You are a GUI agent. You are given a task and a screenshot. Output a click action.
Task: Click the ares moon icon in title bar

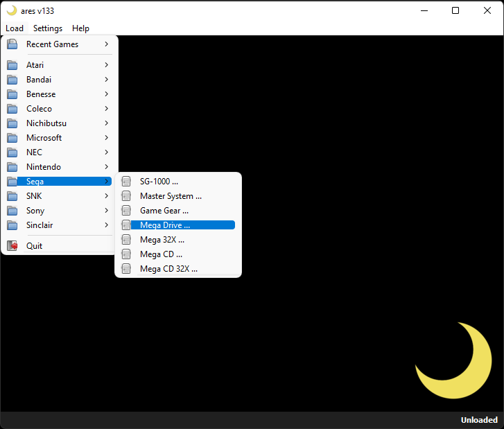coord(12,10)
